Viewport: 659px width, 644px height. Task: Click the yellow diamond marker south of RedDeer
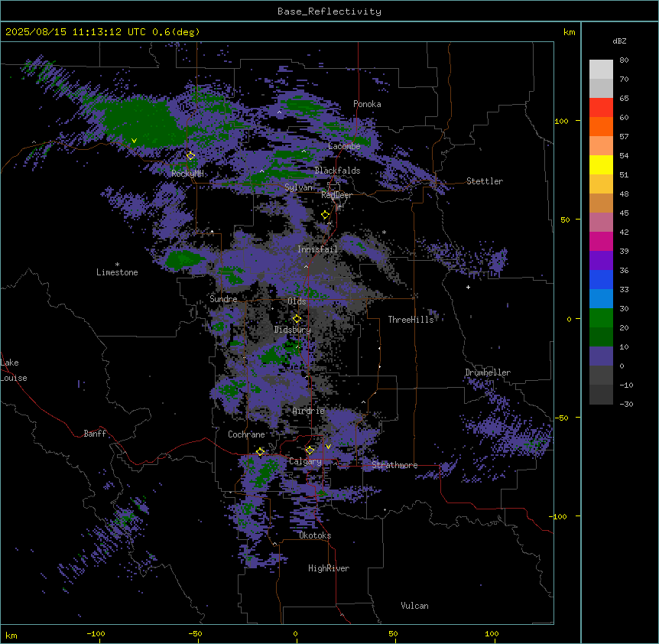326,215
